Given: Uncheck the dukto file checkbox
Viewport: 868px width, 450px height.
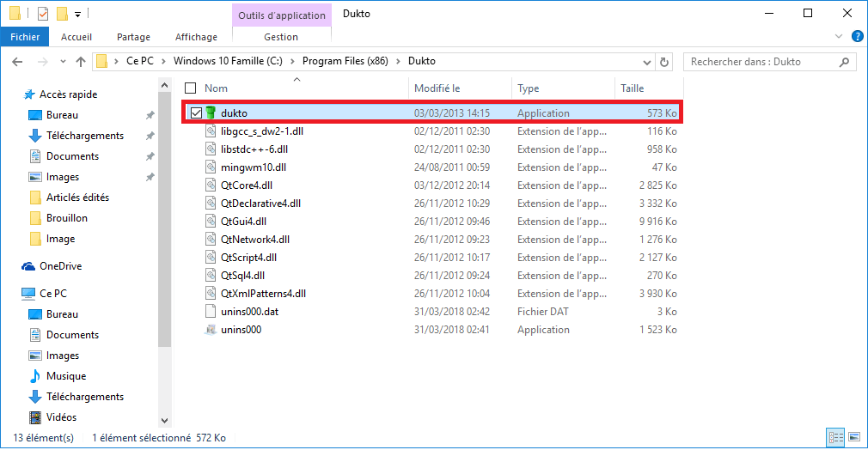Looking at the screenshot, I should [x=196, y=113].
